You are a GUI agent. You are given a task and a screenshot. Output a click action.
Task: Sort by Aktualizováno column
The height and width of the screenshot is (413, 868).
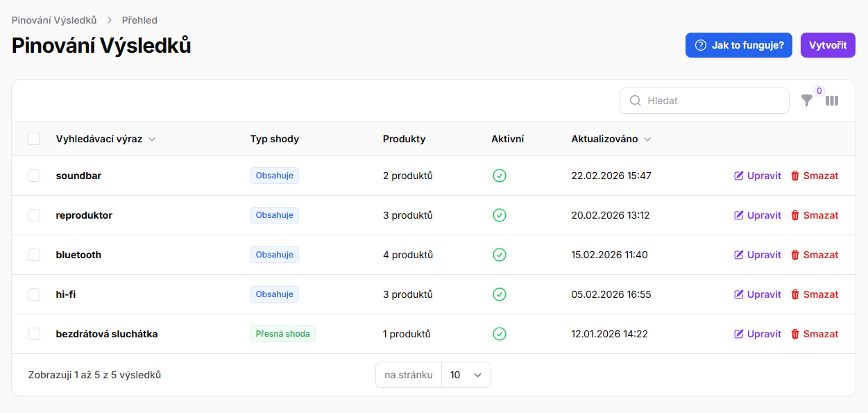pyautogui.click(x=611, y=139)
